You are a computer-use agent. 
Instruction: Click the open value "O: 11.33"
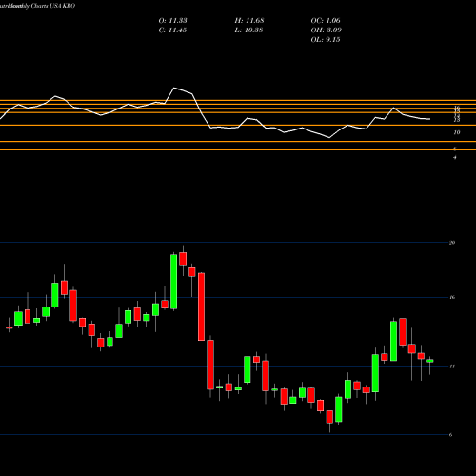pyautogui.click(x=173, y=21)
